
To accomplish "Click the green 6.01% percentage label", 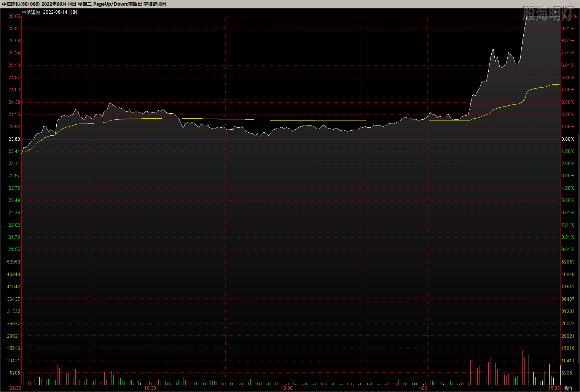I will pyautogui.click(x=568, y=213).
